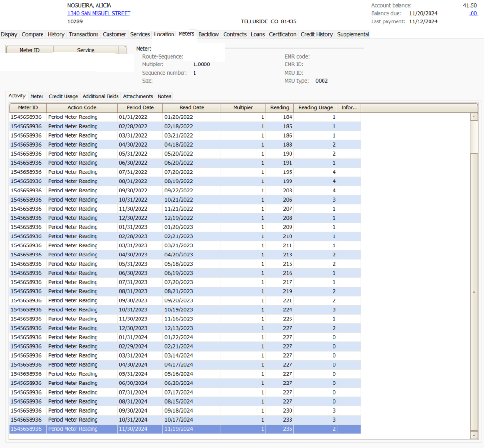Sort by the Reading column header
The image size is (484, 448).
click(280, 107)
